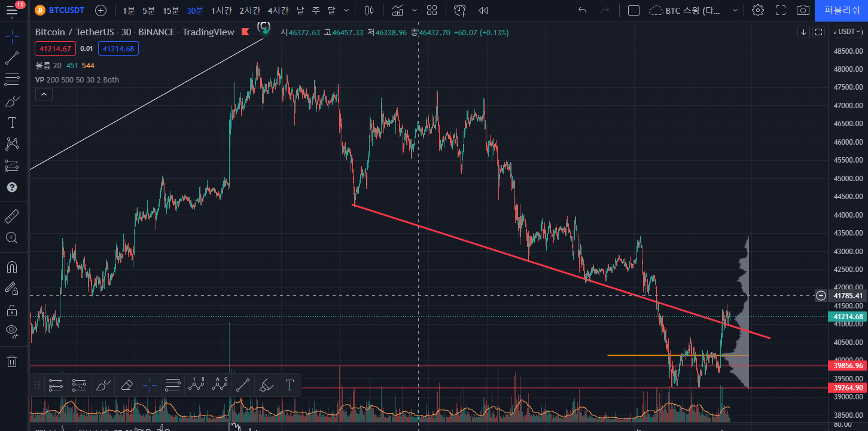Remove drawings with trash icon

(12, 360)
